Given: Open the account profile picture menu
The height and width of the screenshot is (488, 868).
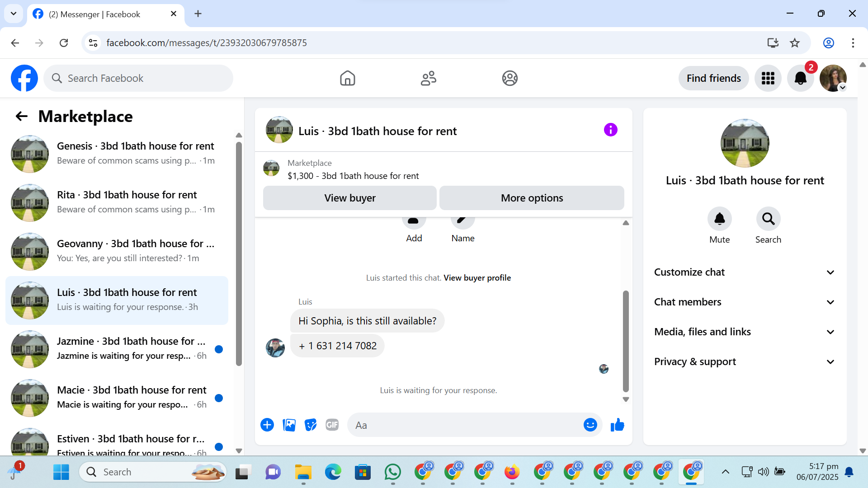Looking at the screenshot, I should (833, 78).
